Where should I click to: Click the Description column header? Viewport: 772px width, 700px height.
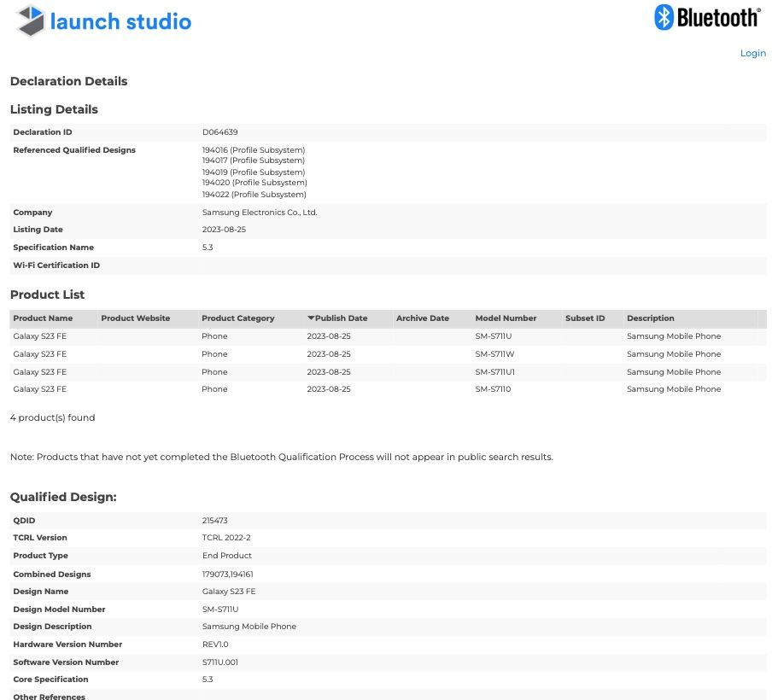click(x=650, y=318)
